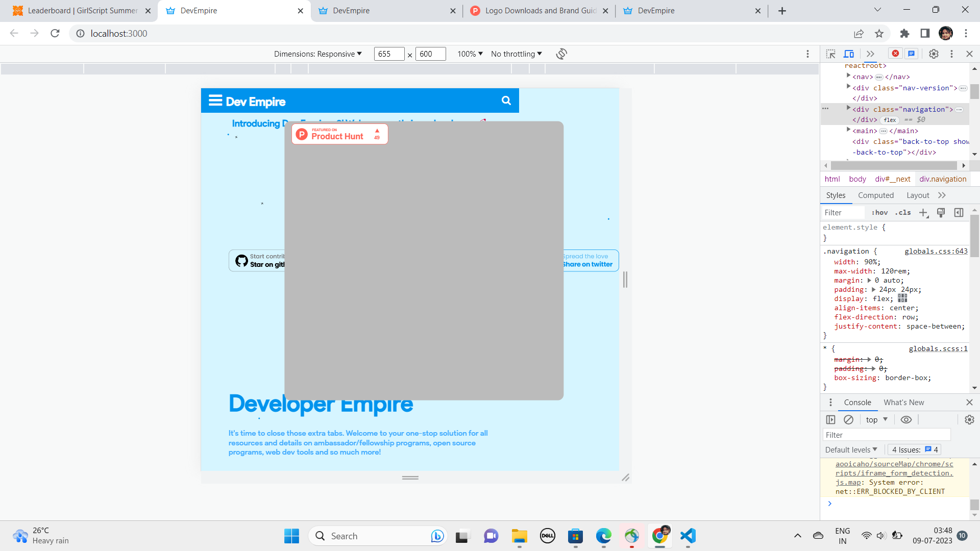
Task: Click the Product Hunt featured badge
Action: [340, 134]
